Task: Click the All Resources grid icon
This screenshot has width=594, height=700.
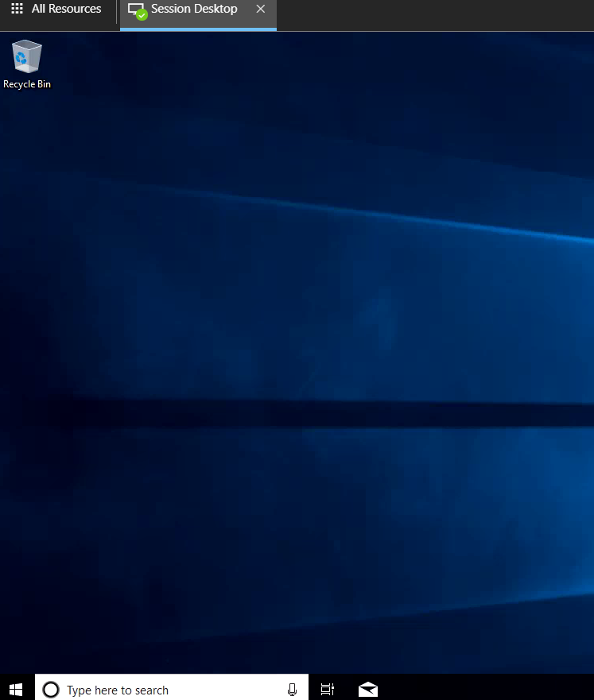Action: tap(17, 9)
